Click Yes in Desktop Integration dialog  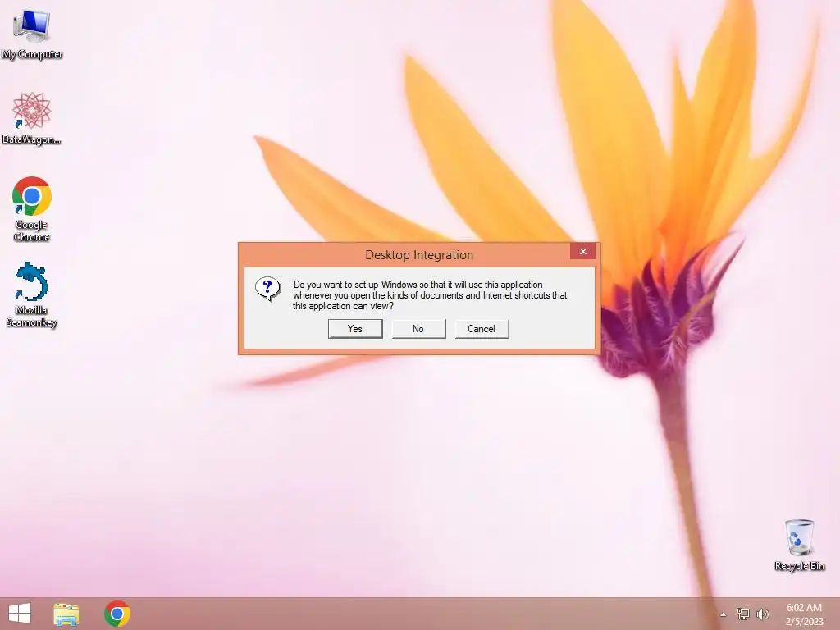(x=355, y=329)
